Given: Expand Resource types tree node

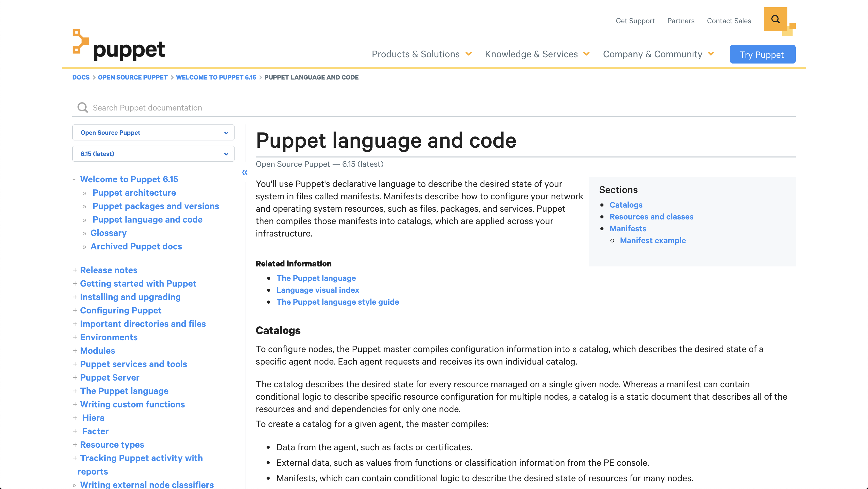Looking at the screenshot, I should 75,445.
